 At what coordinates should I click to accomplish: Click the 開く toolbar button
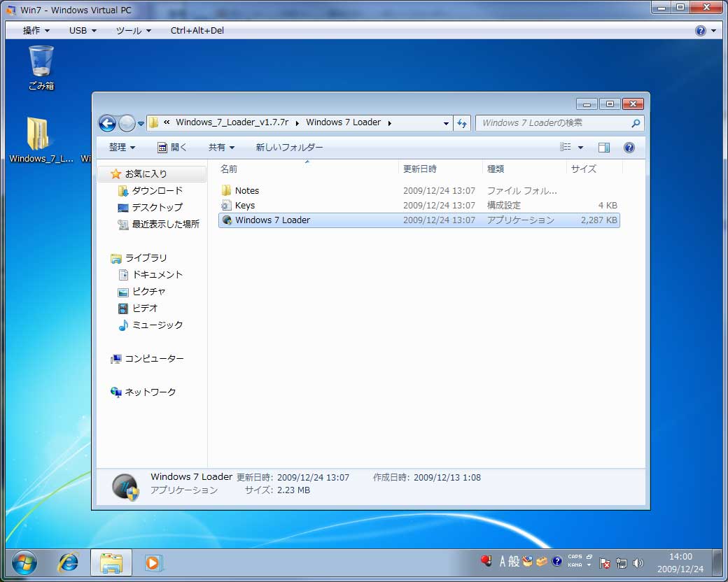click(x=172, y=147)
